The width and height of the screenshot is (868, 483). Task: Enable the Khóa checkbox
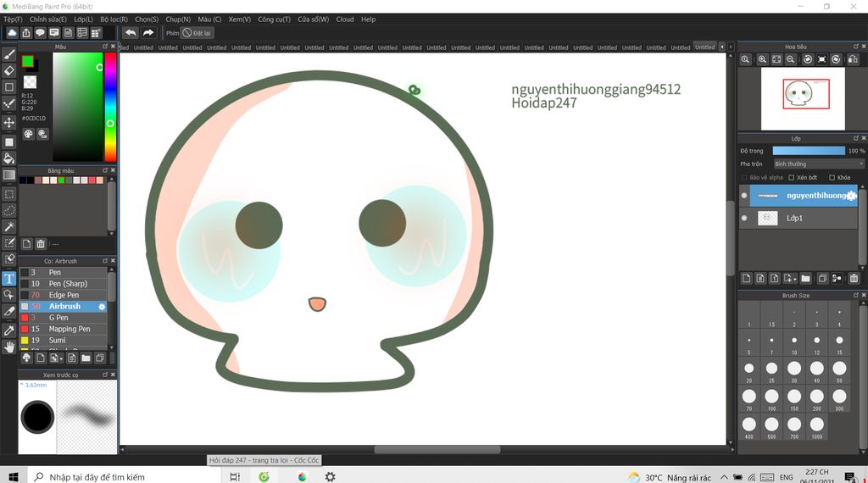[x=832, y=178]
